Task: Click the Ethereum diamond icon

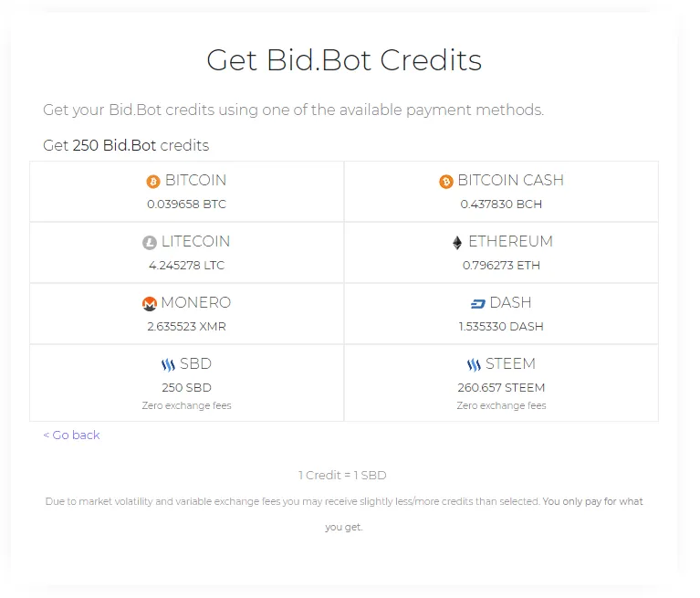Action: coord(457,243)
